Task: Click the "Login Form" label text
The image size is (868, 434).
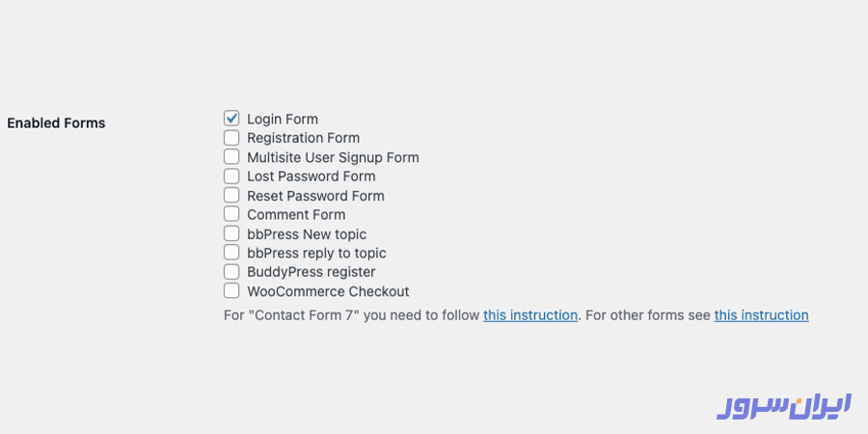Action: click(283, 119)
